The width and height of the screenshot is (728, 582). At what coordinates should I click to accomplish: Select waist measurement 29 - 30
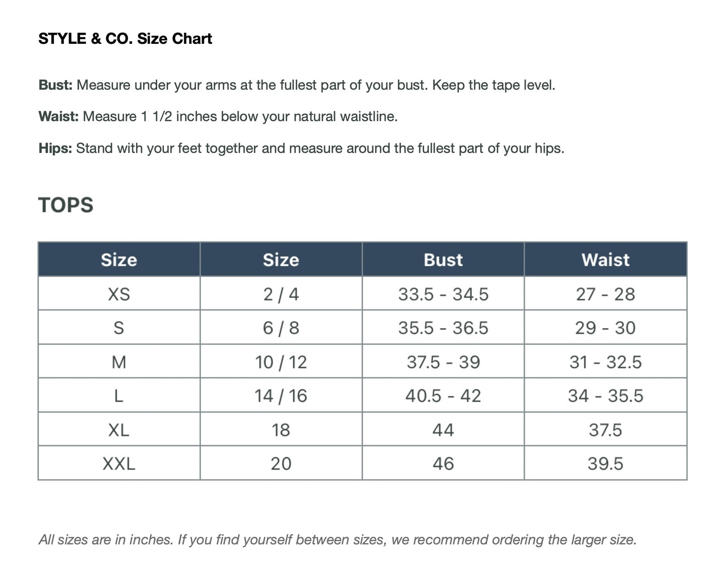point(605,328)
